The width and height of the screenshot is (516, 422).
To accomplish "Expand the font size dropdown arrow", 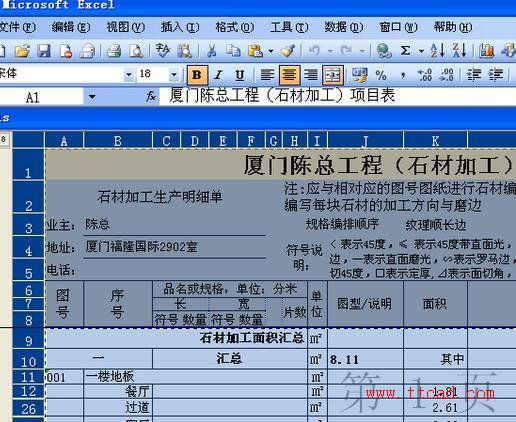I will 174,75.
